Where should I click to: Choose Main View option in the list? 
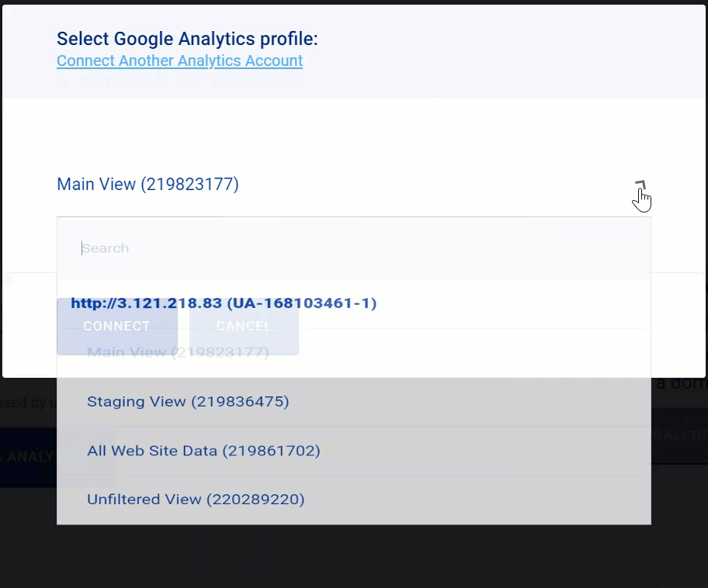coord(178,352)
